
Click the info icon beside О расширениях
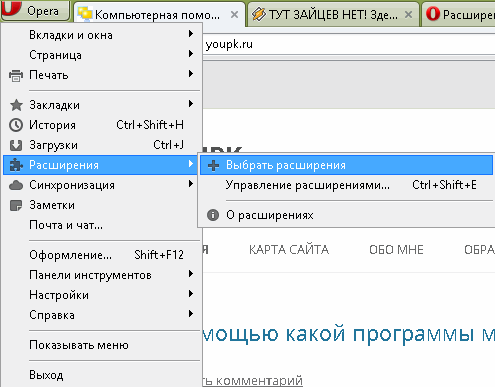click(213, 215)
